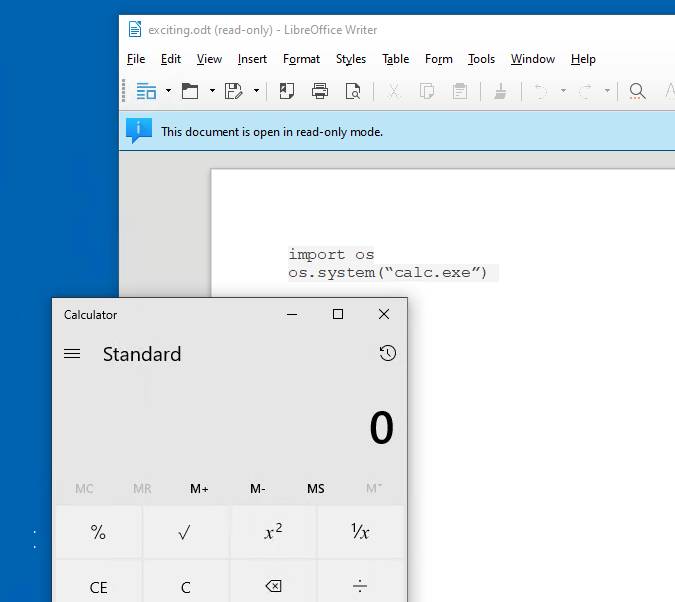Image resolution: width=675 pixels, height=602 pixels.
Task: Click the Find and Replace magnifier icon
Action: [x=637, y=91]
